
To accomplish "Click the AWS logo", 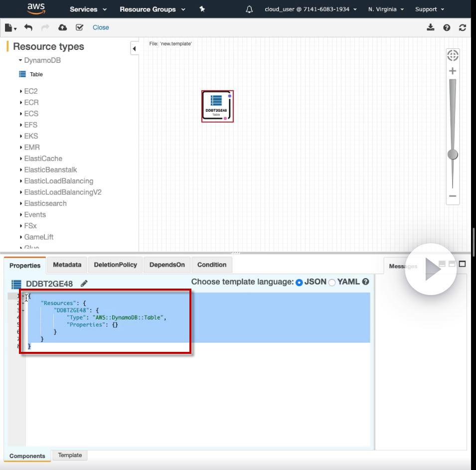I will click(36, 8).
